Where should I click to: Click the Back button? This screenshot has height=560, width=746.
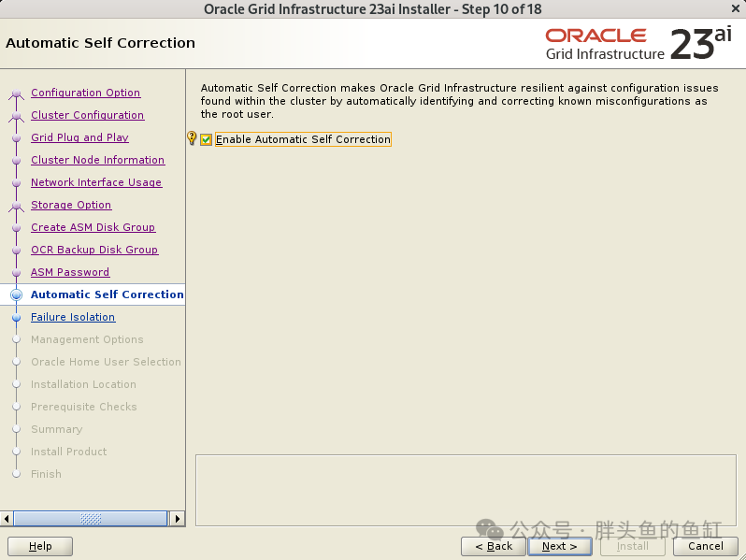point(494,546)
